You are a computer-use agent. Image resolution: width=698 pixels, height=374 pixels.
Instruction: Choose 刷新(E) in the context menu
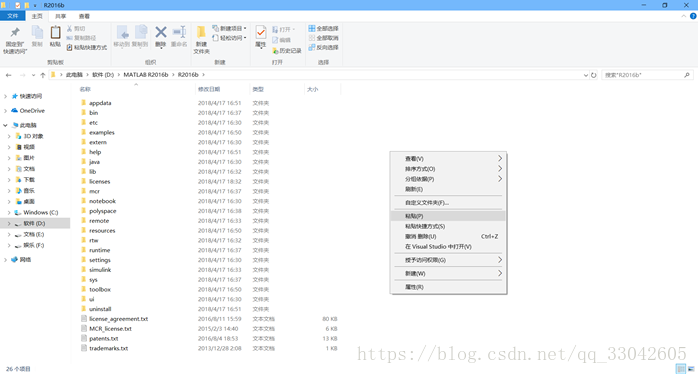coord(448,189)
